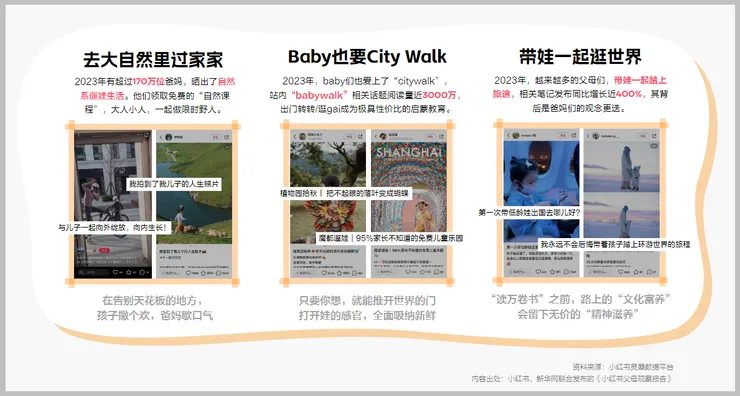Like the airplane baby post
This screenshot has height=396, width=740.
pyautogui.click(x=538, y=271)
